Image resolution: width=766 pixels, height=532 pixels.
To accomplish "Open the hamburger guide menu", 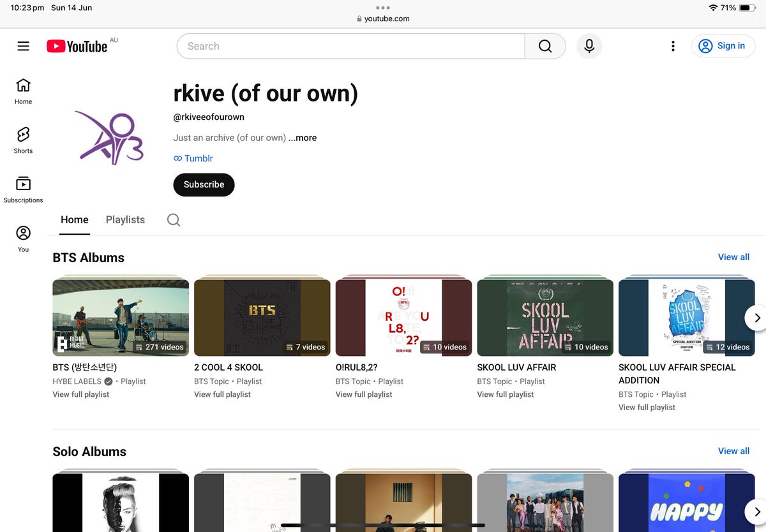I will (24, 46).
